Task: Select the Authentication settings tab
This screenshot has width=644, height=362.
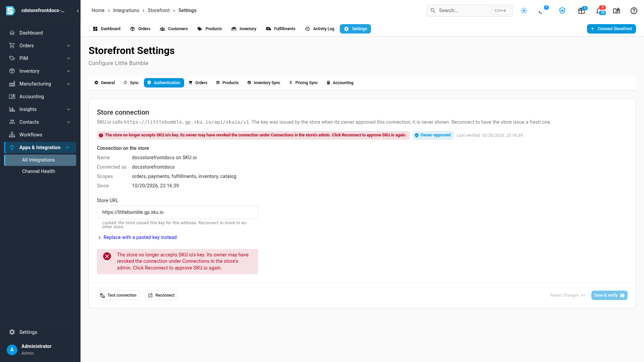Action: tap(164, 83)
